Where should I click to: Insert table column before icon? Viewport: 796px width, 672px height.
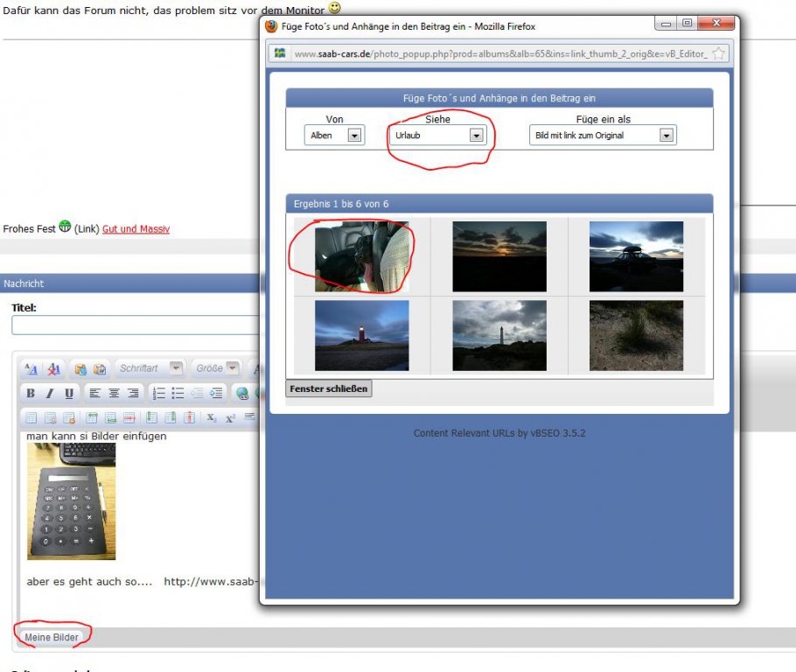tap(151, 418)
